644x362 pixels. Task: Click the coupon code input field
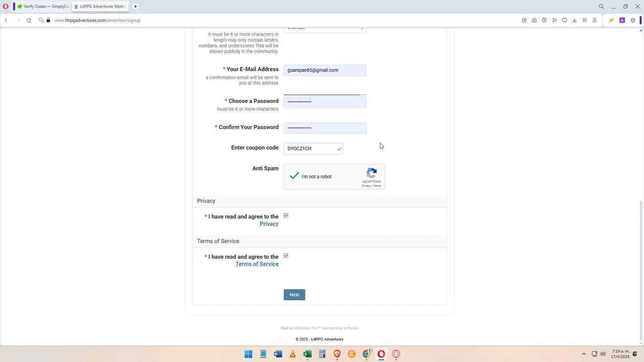[x=313, y=148]
